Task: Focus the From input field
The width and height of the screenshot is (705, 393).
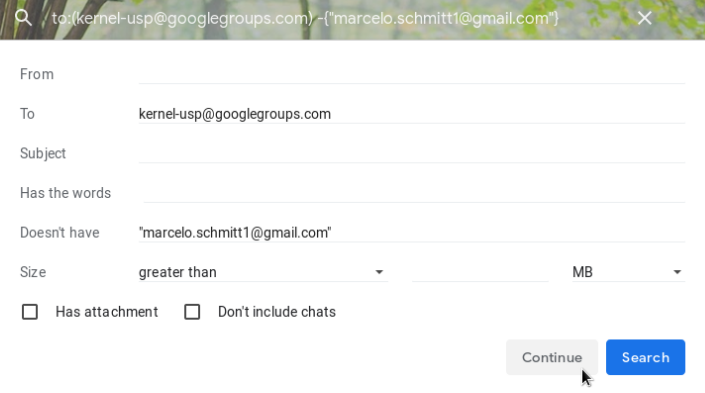Action: (x=411, y=74)
